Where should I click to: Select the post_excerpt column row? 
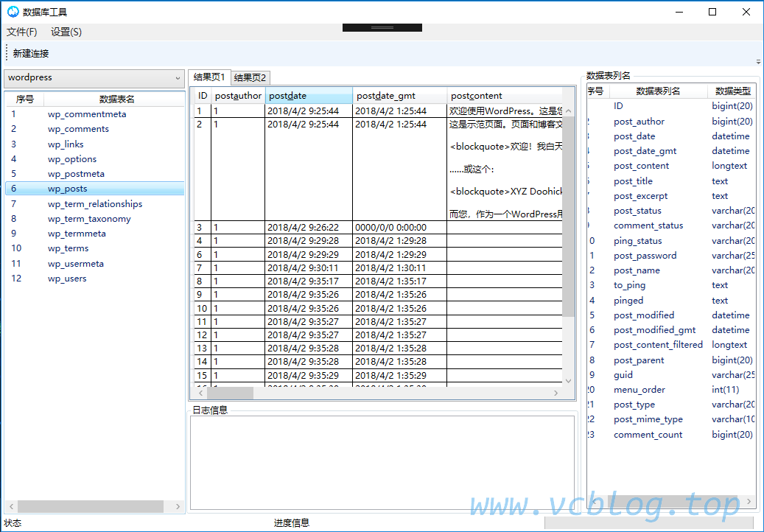(x=671, y=196)
